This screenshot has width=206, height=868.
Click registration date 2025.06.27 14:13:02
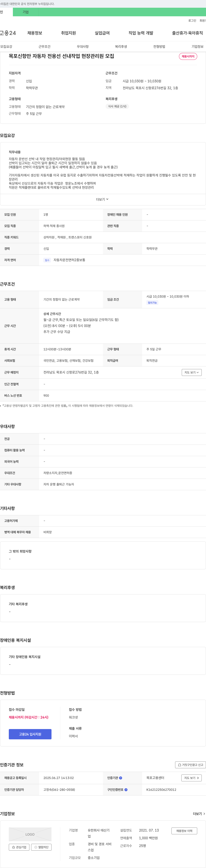[59, 778]
